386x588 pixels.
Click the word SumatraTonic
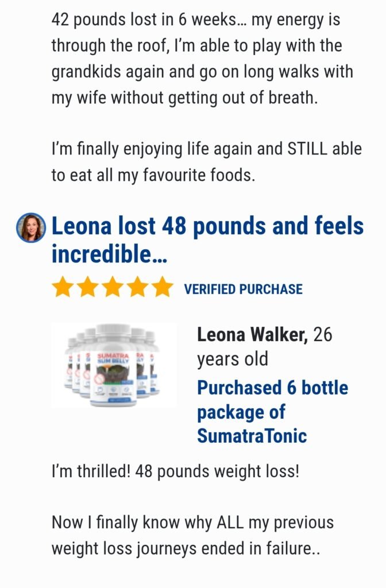(252, 436)
